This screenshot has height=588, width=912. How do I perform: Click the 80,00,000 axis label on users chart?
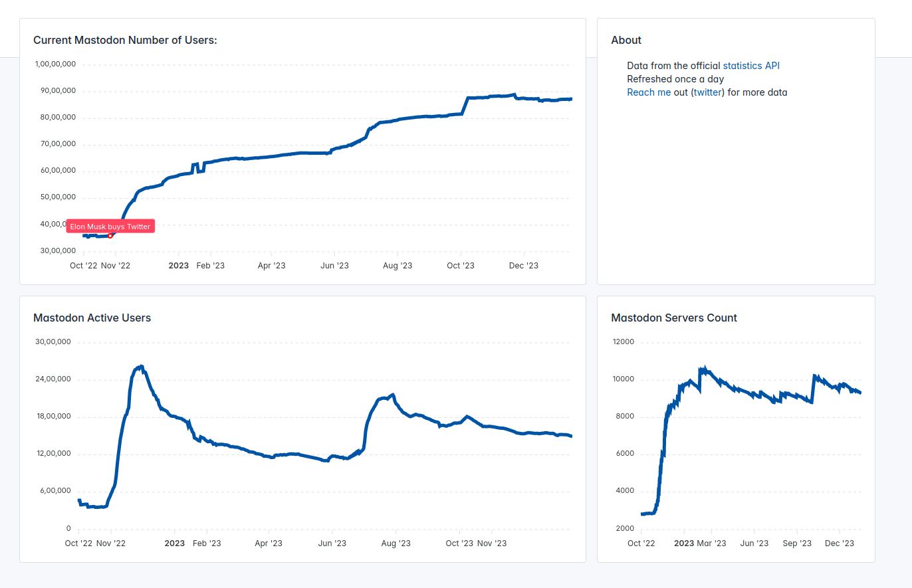point(58,117)
